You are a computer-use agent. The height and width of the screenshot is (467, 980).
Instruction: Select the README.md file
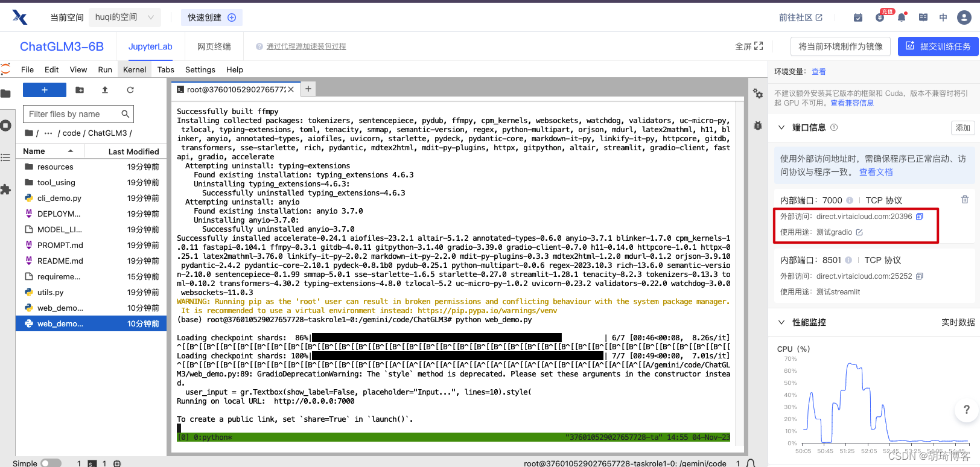pos(91,261)
